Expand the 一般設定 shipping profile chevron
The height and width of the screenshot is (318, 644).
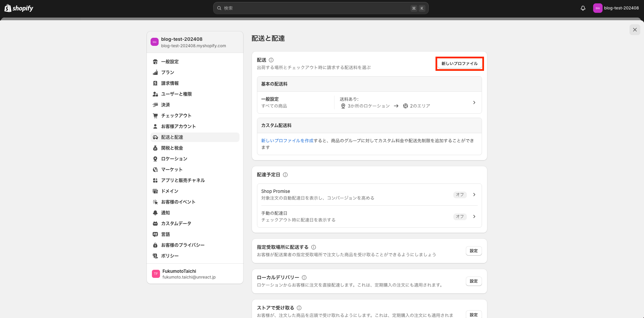coord(474,103)
